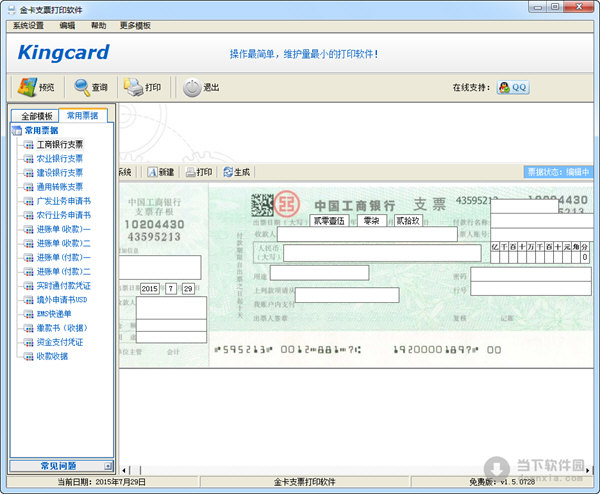Select 进账单(收款)一 template icon
The width and height of the screenshot is (600, 494).
[28, 230]
